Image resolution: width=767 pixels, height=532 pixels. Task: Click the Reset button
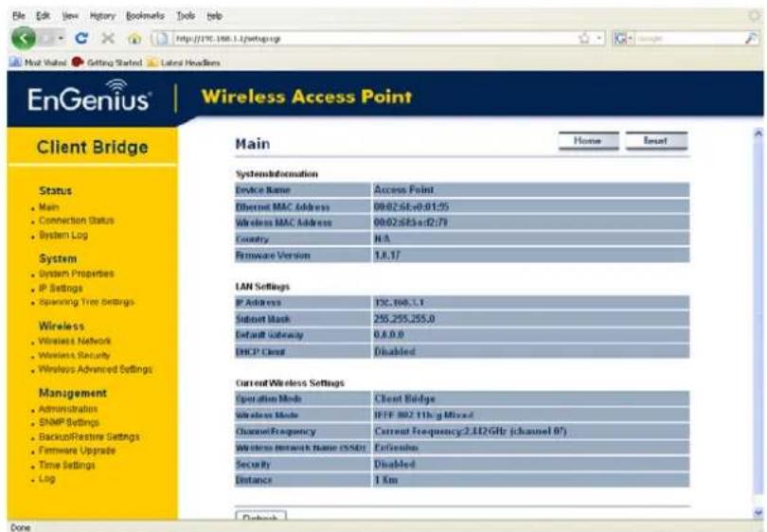coord(656,141)
